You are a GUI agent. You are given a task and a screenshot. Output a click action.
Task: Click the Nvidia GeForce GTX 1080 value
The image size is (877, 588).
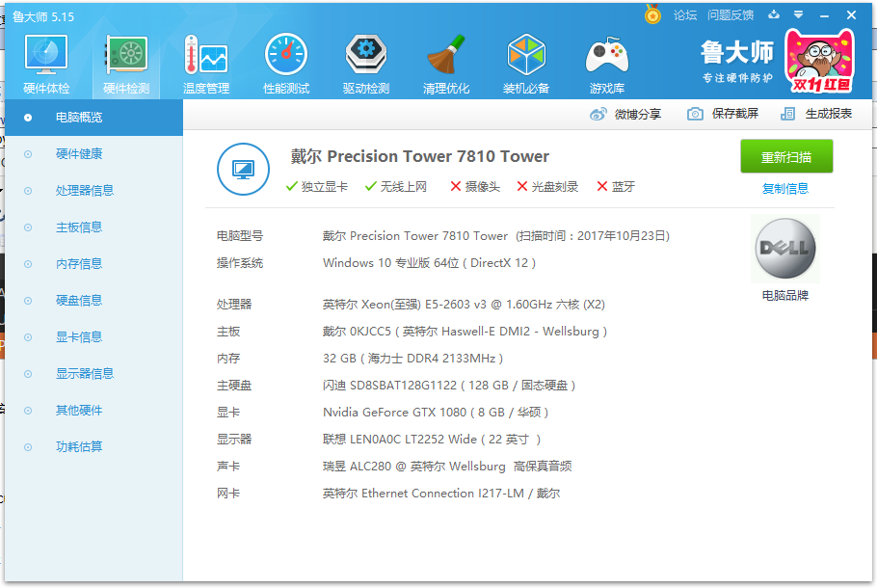436,413
